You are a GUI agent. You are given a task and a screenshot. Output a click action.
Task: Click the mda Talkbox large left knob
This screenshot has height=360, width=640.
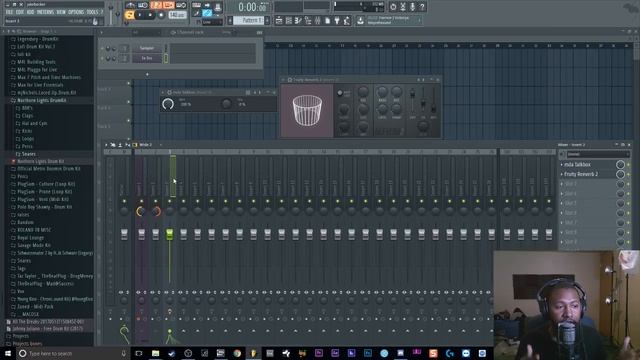tap(168, 104)
